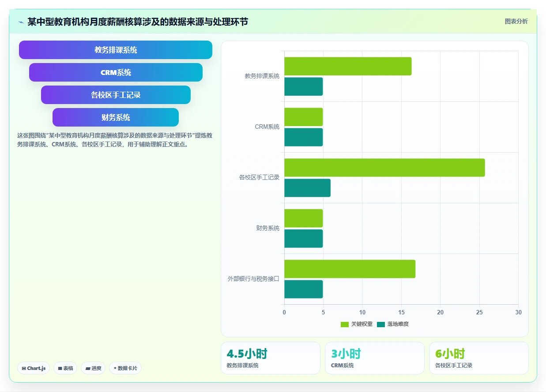The width and height of the screenshot is (546, 392).
Task: Click the 6小时 各校区手工记录 data card
Action: click(479, 358)
